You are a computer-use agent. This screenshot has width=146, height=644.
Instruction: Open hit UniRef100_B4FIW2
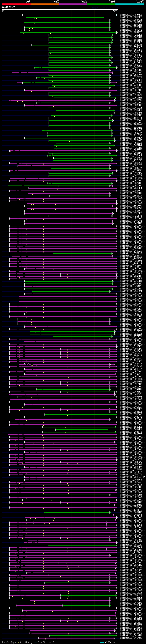tap(131, 223)
